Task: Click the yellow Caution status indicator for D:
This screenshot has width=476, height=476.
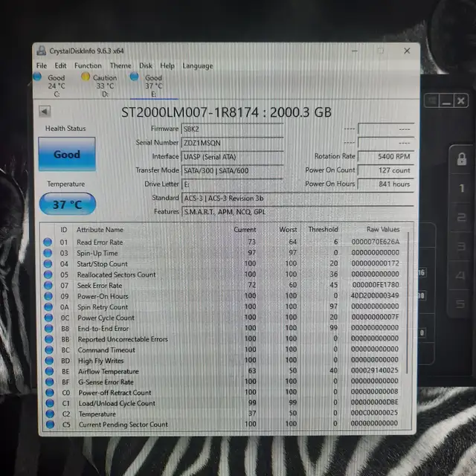Action: [86, 77]
